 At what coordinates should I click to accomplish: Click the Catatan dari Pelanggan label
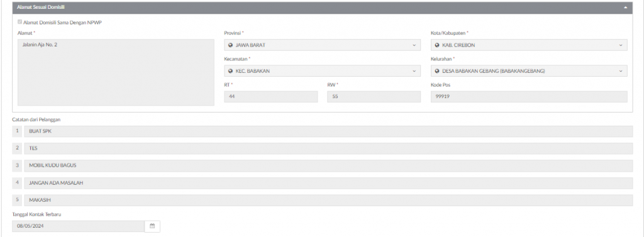[36, 119]
